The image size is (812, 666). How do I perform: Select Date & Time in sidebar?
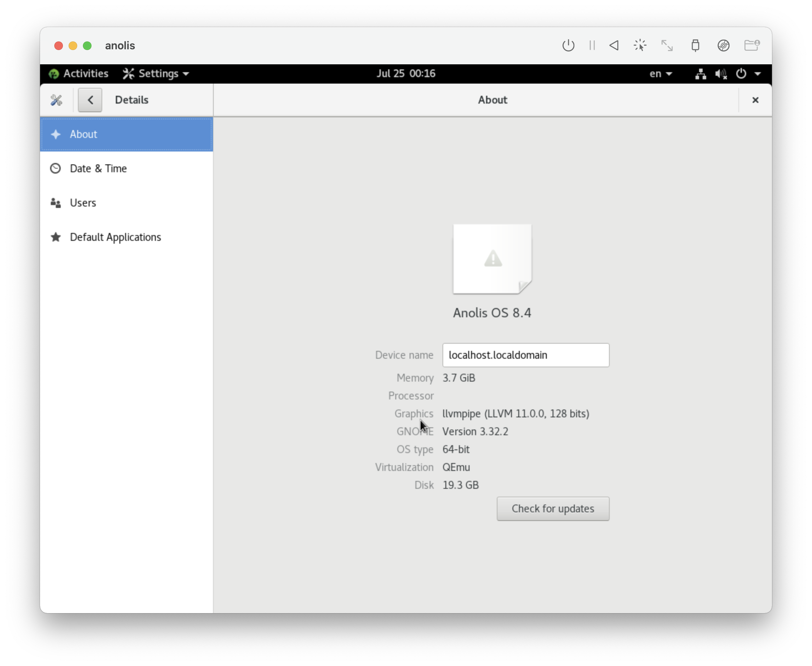[x=98, y=168]
